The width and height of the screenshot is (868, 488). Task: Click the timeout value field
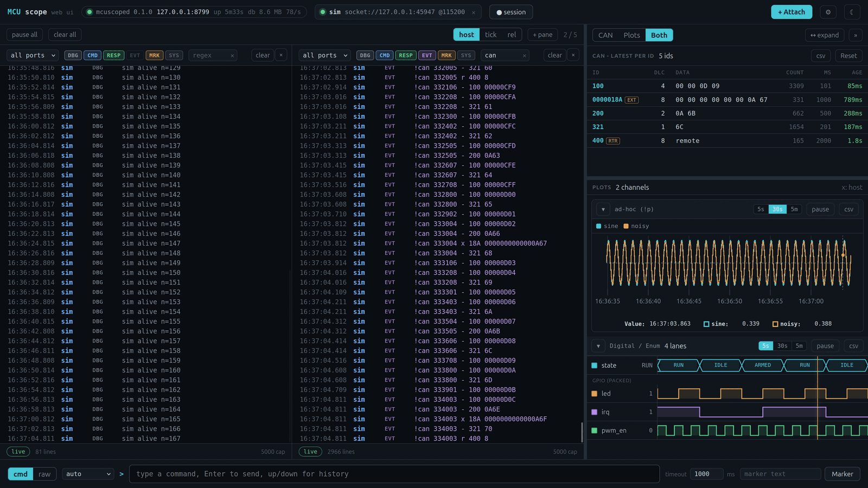point(707,474)
